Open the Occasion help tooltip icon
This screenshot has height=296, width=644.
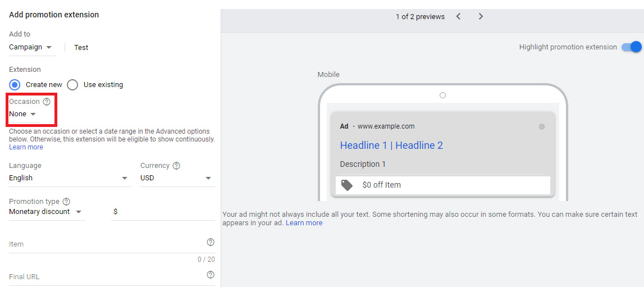(47, 102)
